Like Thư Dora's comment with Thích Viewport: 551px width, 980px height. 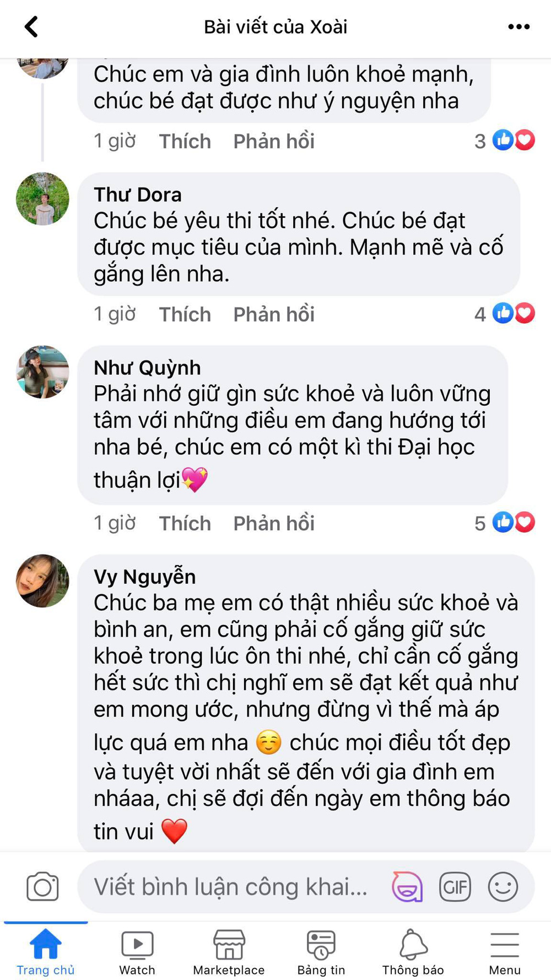(x=185, y=314)
